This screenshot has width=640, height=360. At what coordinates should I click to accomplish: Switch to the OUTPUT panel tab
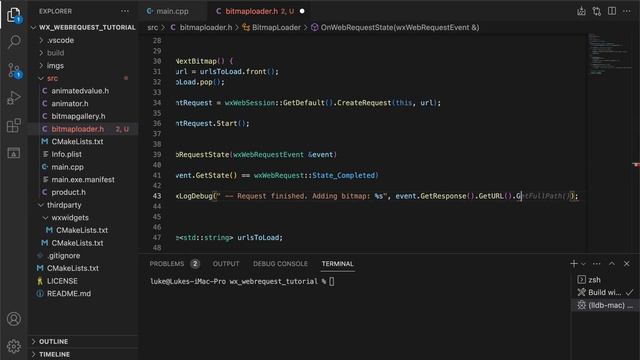click(x=226, y=264)
